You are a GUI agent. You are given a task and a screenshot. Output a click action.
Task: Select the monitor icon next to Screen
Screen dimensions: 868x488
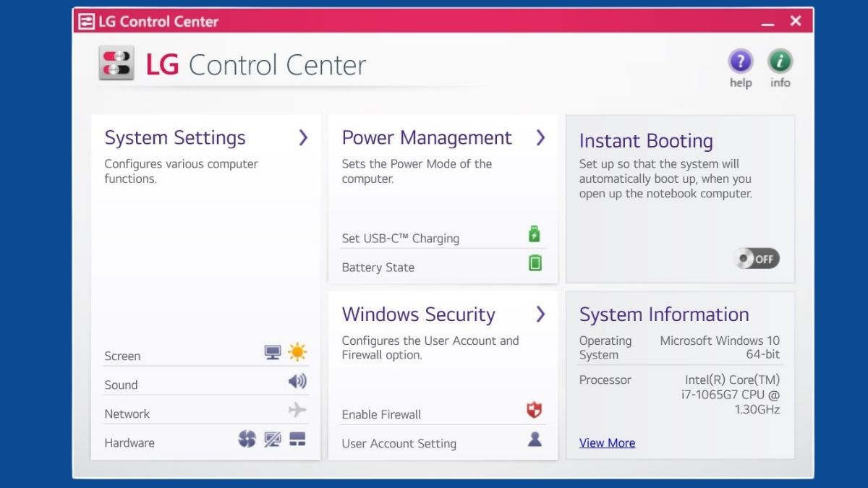pos(273,353)
